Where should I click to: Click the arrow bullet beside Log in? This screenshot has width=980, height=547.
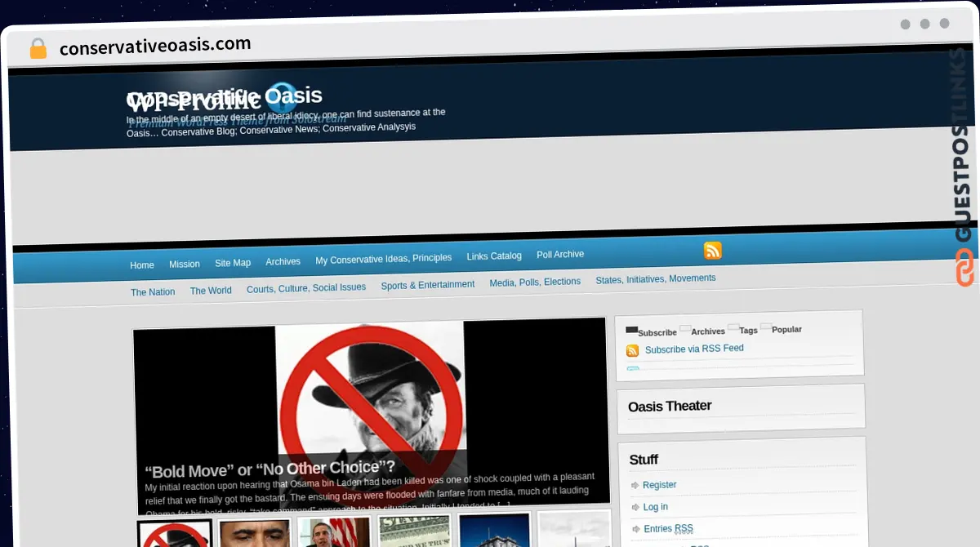coord(635,508)
